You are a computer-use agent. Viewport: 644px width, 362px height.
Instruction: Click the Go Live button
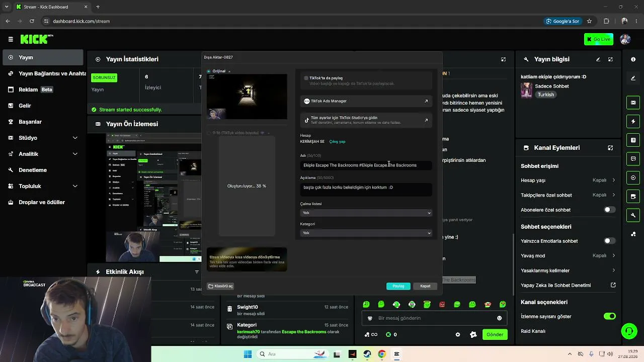tap(598, 39)
